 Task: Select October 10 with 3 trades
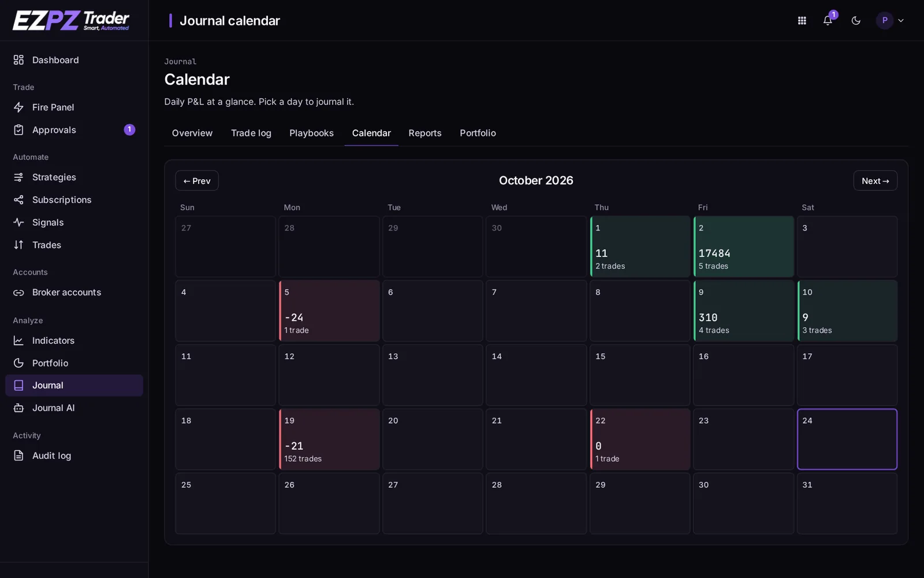(x=847, y=311)
